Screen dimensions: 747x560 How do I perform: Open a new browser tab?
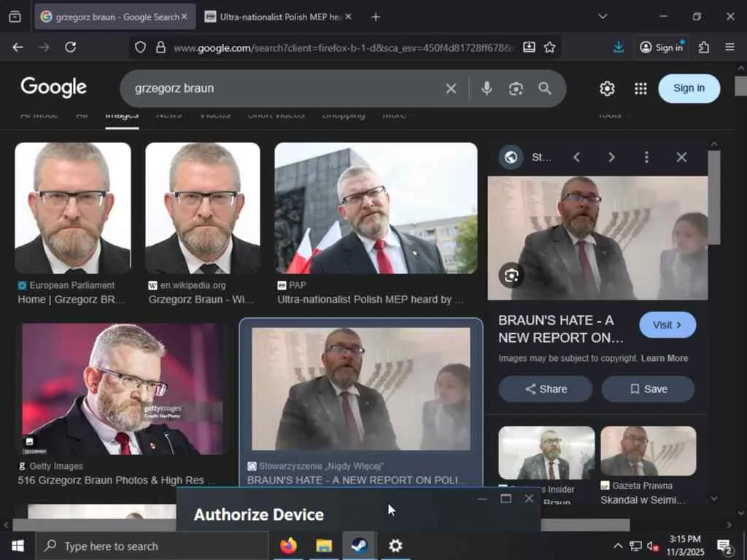pos(376,17)
